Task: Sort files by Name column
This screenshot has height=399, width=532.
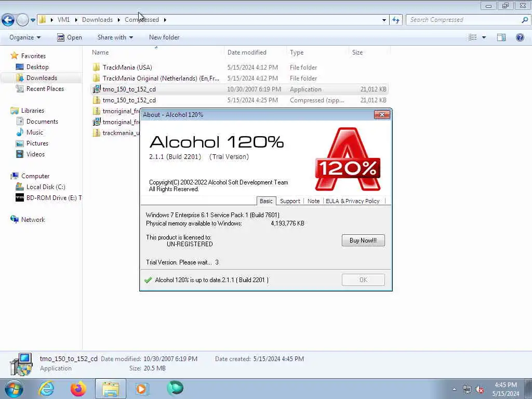Action: (x=100, y=52)
